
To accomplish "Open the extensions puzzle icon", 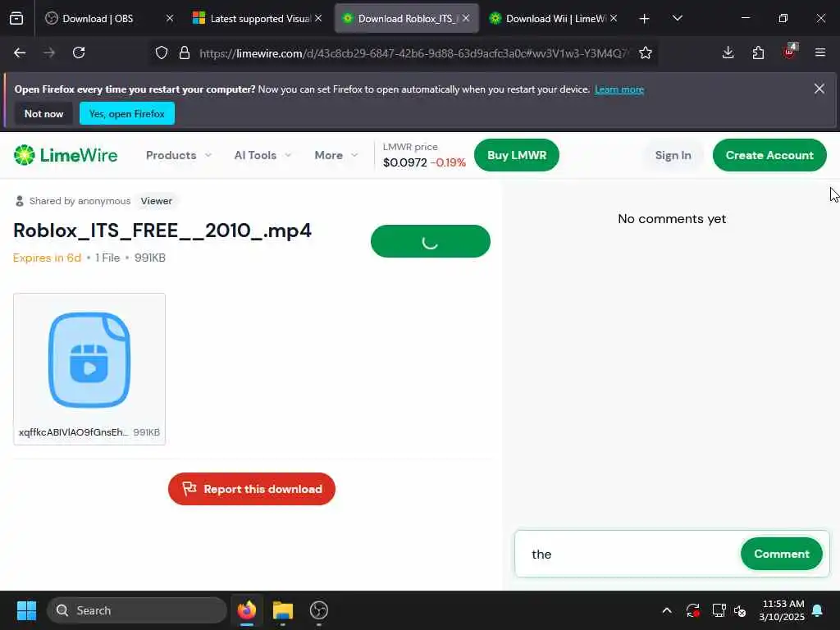I will pyautogui.click(x=758, y=52).
